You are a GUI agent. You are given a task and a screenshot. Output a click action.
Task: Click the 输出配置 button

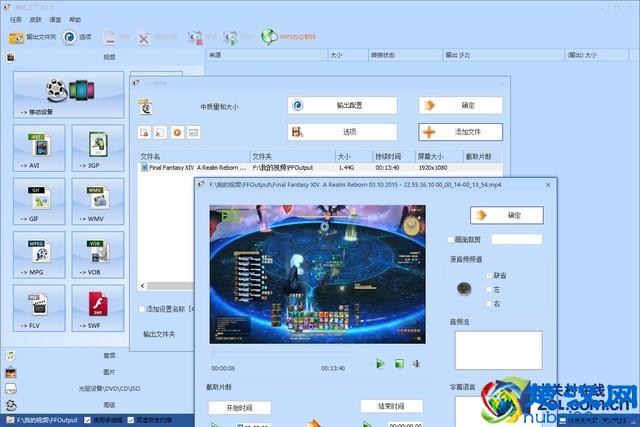pyautogui.click(x=342, y=105)
